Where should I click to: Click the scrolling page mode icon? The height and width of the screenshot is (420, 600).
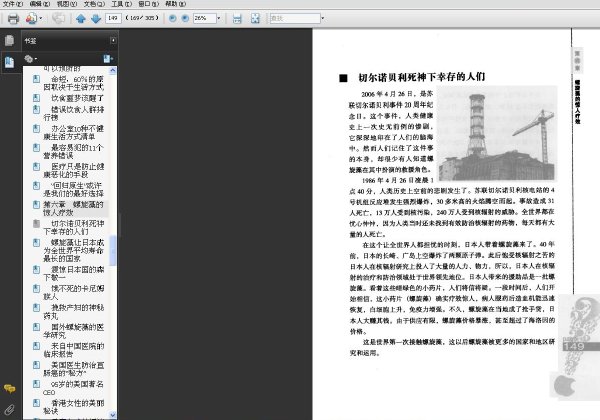pos(237,18)
